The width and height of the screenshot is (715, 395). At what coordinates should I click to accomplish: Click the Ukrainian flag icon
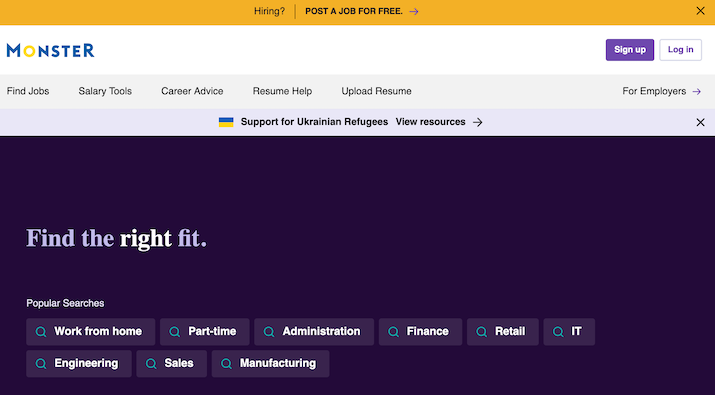226,122
